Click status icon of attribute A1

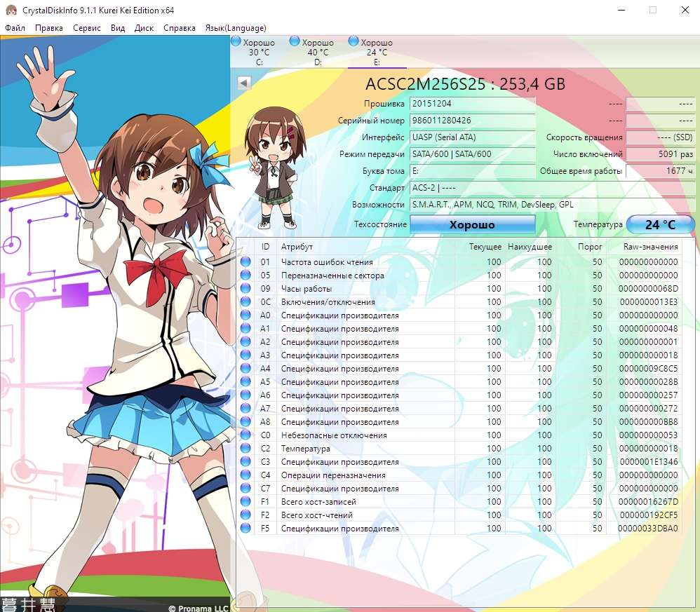point(245,328)
